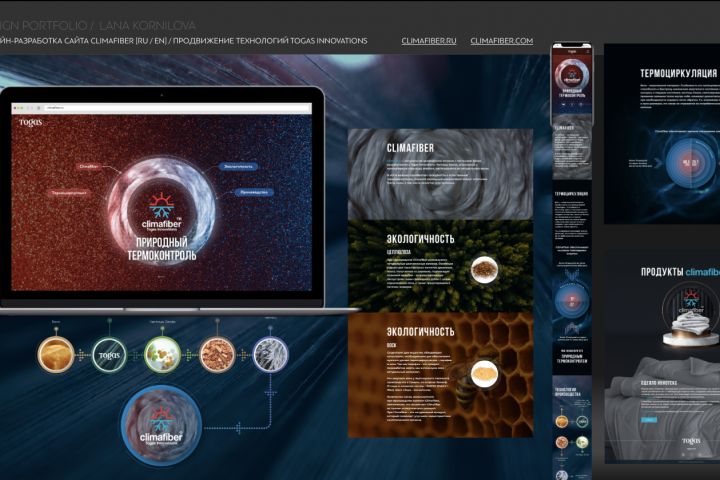The height and width of the screenshot is (480, 720).
Task: Click ЭКОЛОГИЧНОСТЬ heading over the honeycomb image
Action: 420,332
